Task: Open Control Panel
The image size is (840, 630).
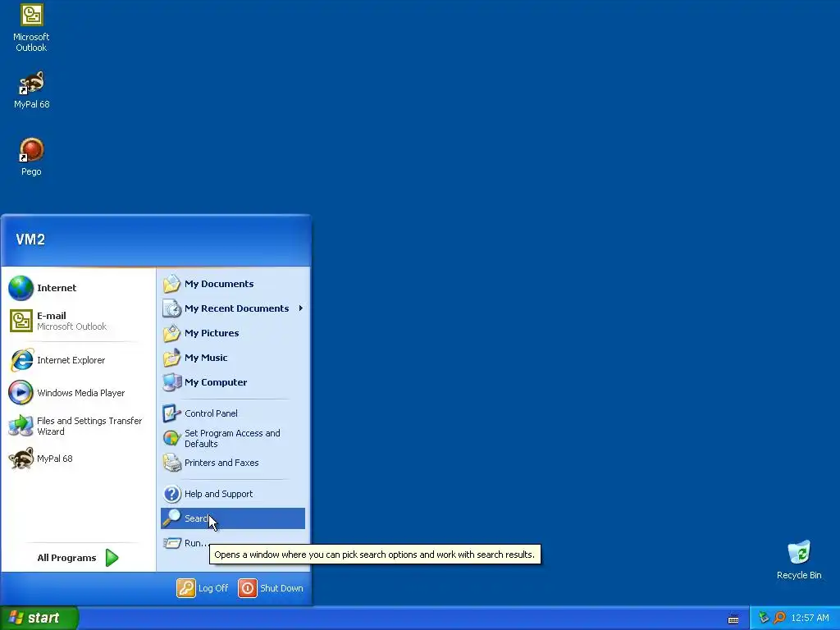Action: point(232,413)
